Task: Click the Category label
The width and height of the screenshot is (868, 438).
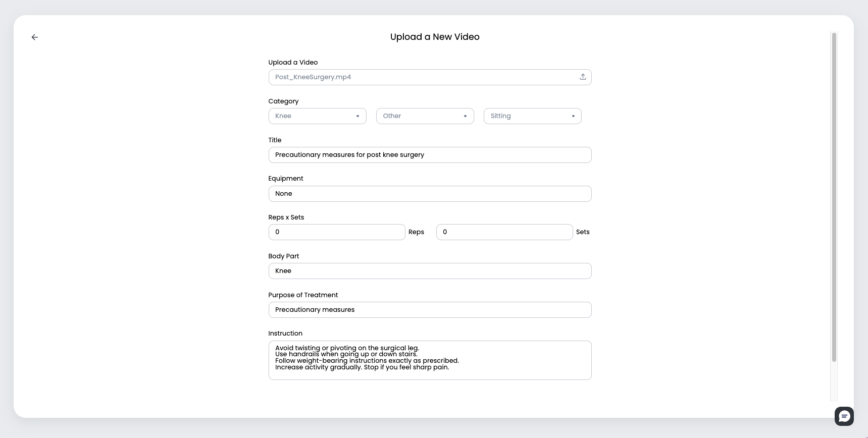Action: pyautogui.click(x=283, y=101)
